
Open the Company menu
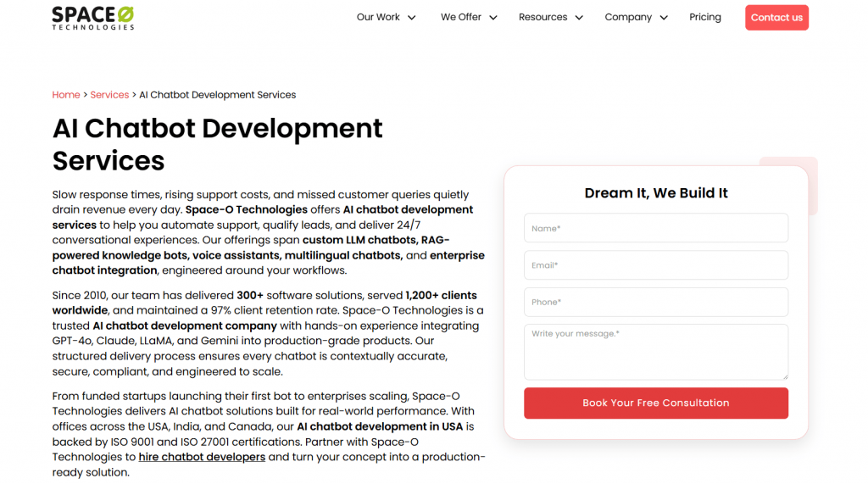pyautogui.click(x=628, y=17)
